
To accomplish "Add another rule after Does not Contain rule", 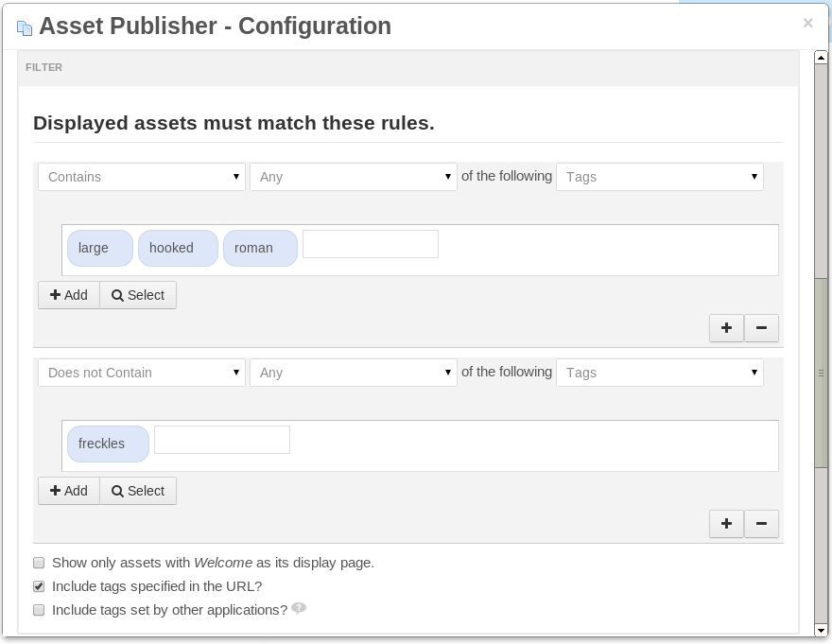I will coord(726,524).
